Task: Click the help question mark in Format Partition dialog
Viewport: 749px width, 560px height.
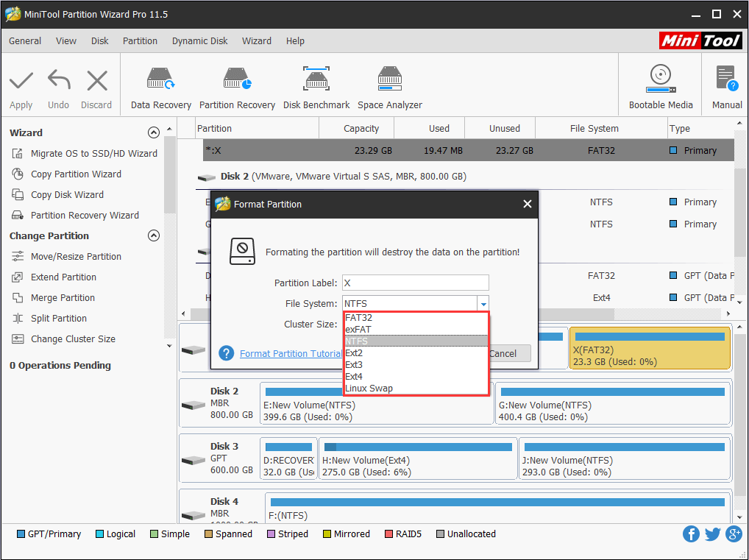Action: click(x=227, y=353)
